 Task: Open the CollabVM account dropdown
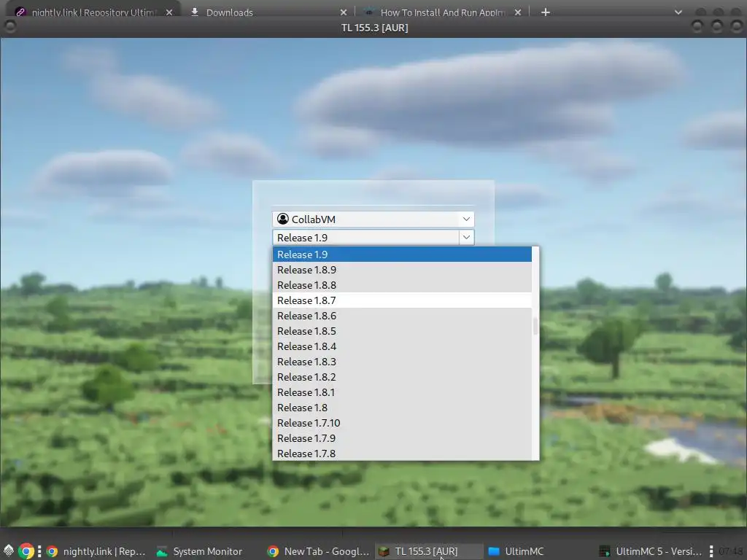[373, 219]
